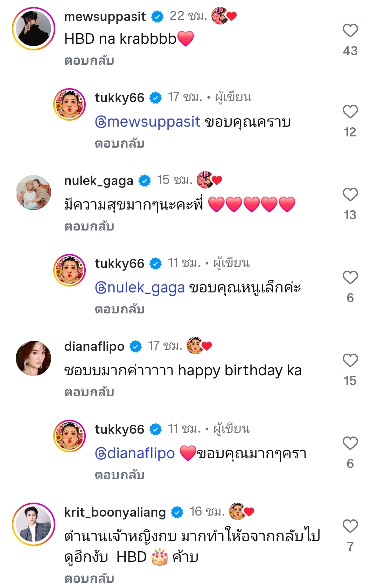The height and width of the screenshot is (588, 378).
Task: Tap heart on krit_boonyaliang's comment
Action: [x=350, y=526]
